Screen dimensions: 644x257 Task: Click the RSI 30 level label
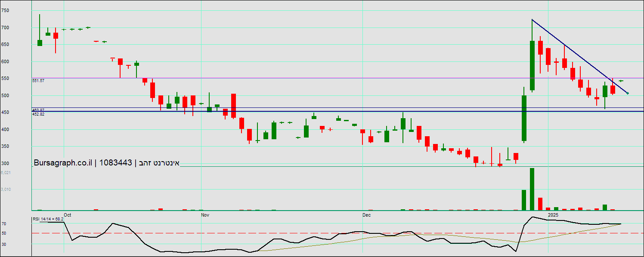4,244
